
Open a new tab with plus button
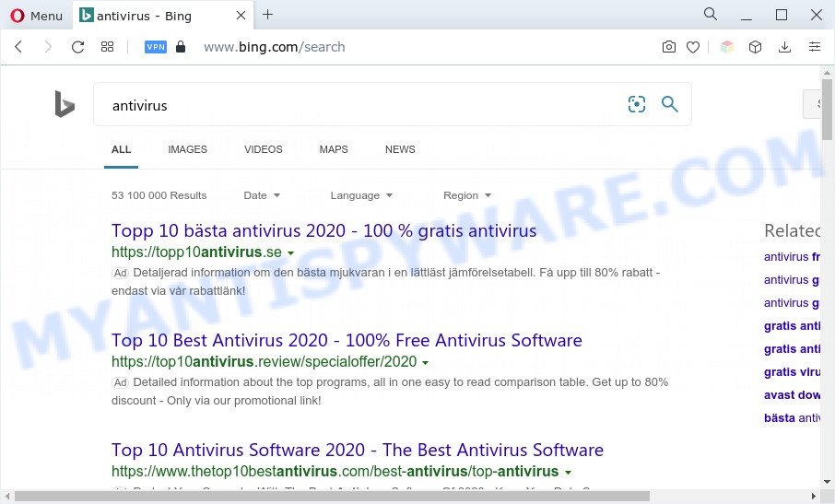click(x=268, y=15)
